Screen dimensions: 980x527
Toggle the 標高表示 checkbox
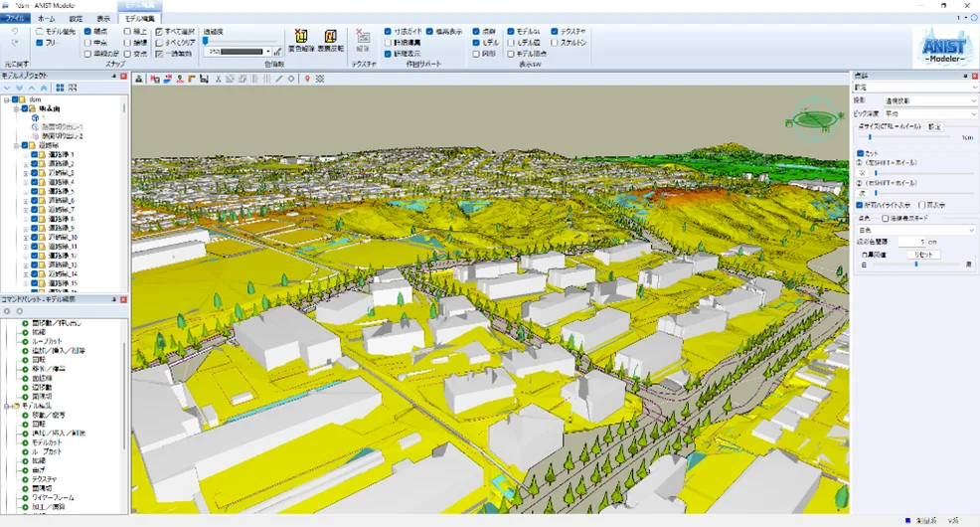(430, 31)
